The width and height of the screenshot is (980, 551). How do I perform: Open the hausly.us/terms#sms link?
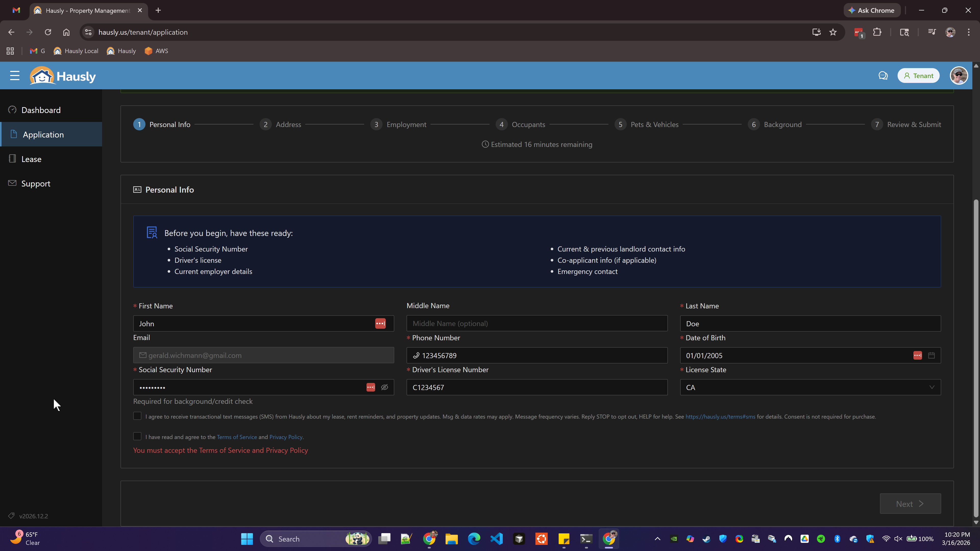tap(720, 417)
